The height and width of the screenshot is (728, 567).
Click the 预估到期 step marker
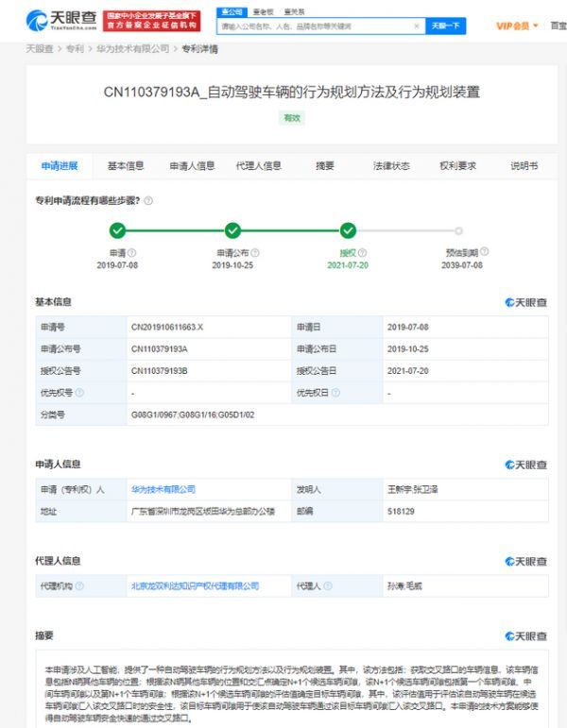pyautogui.click(x=458, y=230)
